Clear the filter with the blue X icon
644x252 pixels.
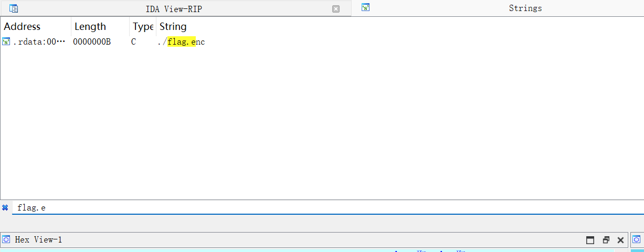coord(5,207)
